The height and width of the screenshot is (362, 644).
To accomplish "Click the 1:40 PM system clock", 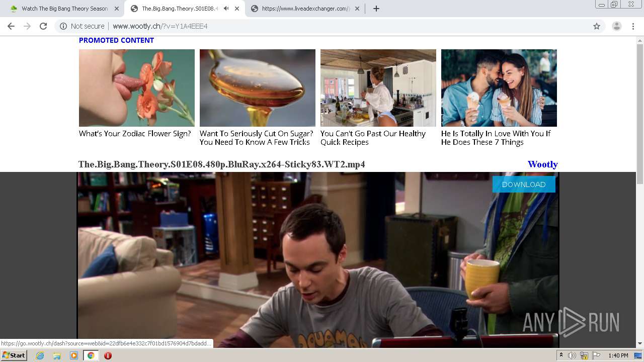I will tap(618, 355).
